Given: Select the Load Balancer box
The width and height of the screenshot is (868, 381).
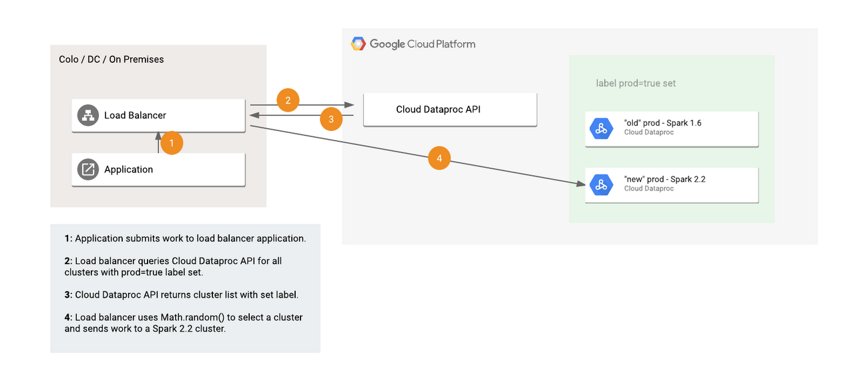Looking at the screenshot, I should point(158,115).
